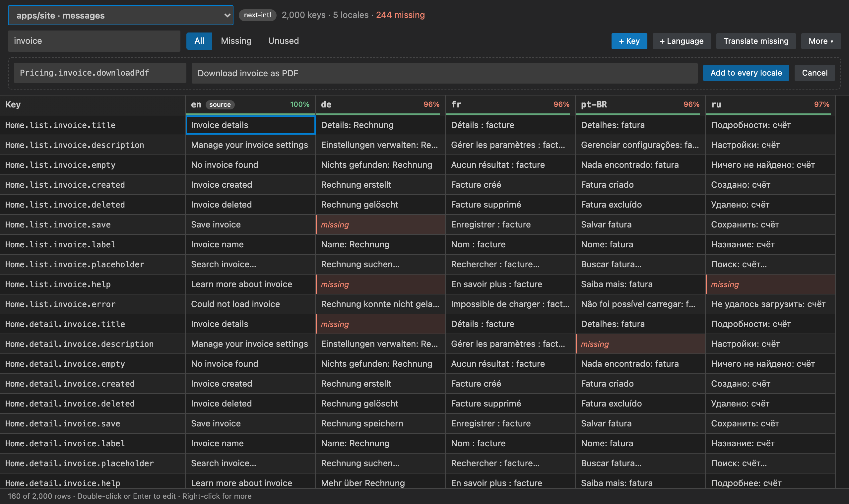Select 'Invoice created' in Home.list.invoice.created row
The height and width of the screenshot is (504, 849).
click(x=250, y=185)
